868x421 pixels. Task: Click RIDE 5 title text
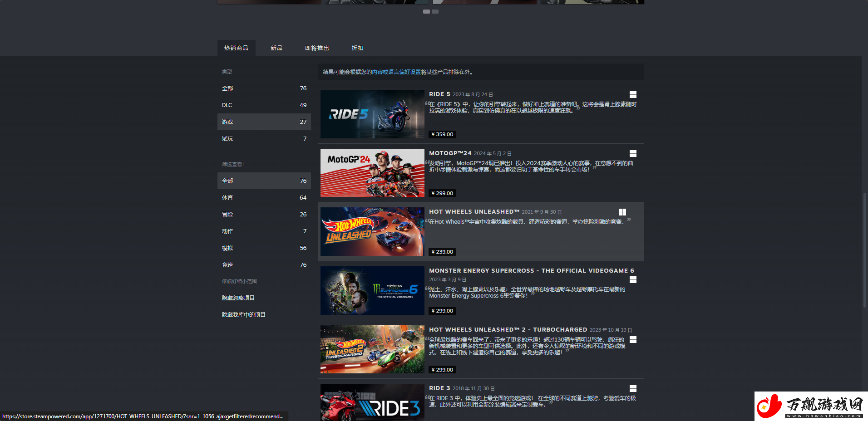click(439, 94)
